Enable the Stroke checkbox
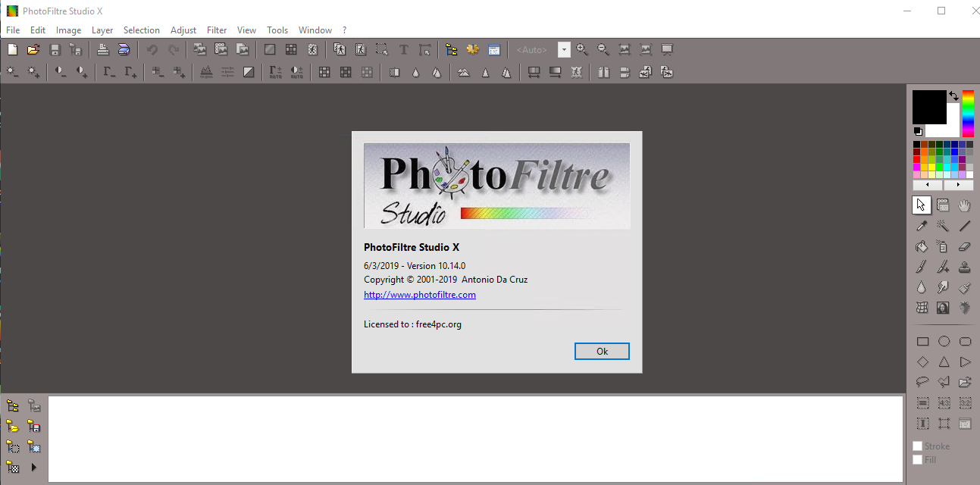 (x=918, y=446)
